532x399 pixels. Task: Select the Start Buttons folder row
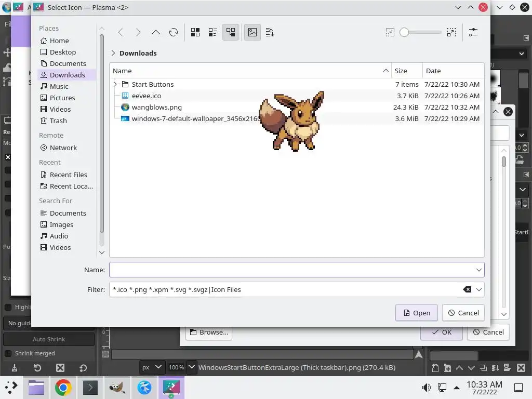[297, 84]
